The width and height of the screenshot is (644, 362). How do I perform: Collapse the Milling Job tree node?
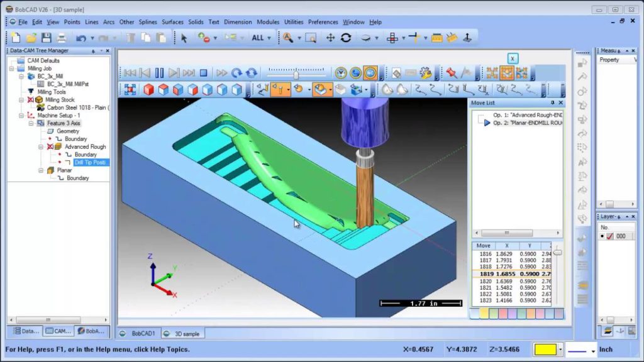(x=11, y=69)
